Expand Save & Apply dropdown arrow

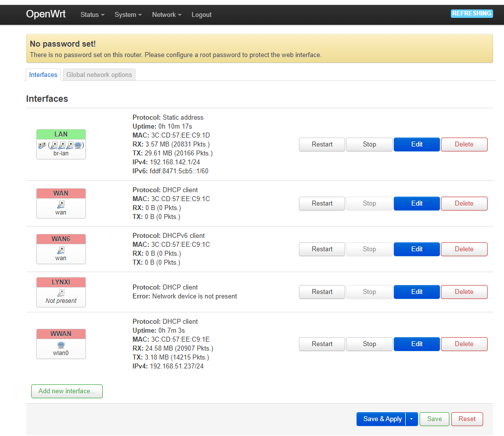tap(411, 419)
